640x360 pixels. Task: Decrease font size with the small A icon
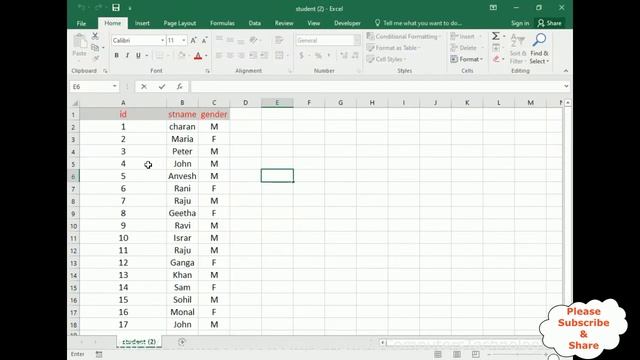pyautogui.click(x=204, y=40)
